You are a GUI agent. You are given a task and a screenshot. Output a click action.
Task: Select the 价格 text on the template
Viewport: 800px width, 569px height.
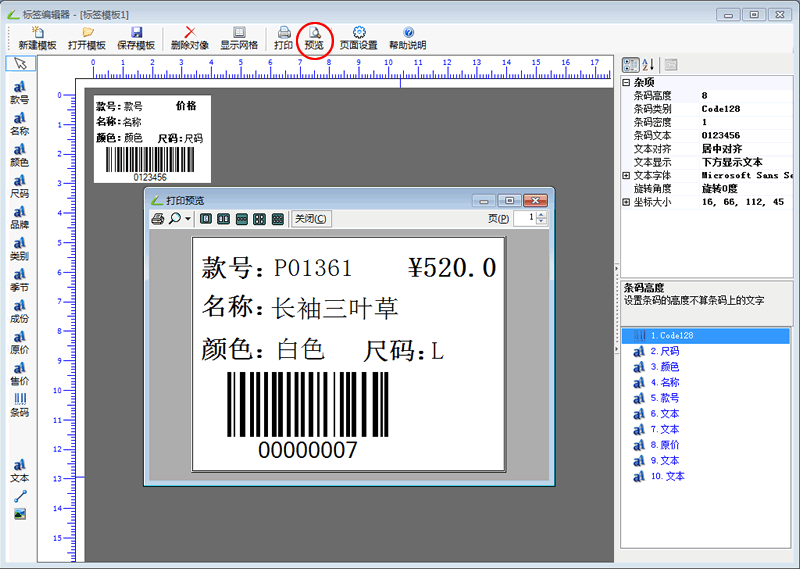tap(186, 106)
